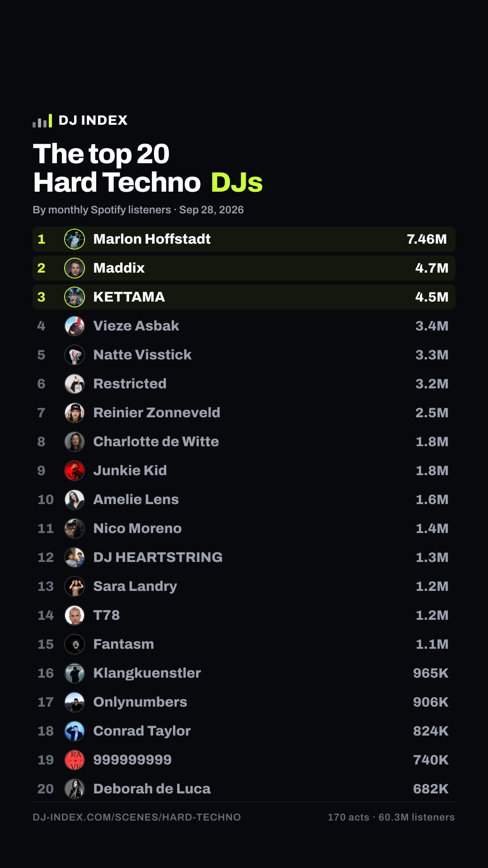
Task: Click the green DJs heading word
Action: point(237,183)
